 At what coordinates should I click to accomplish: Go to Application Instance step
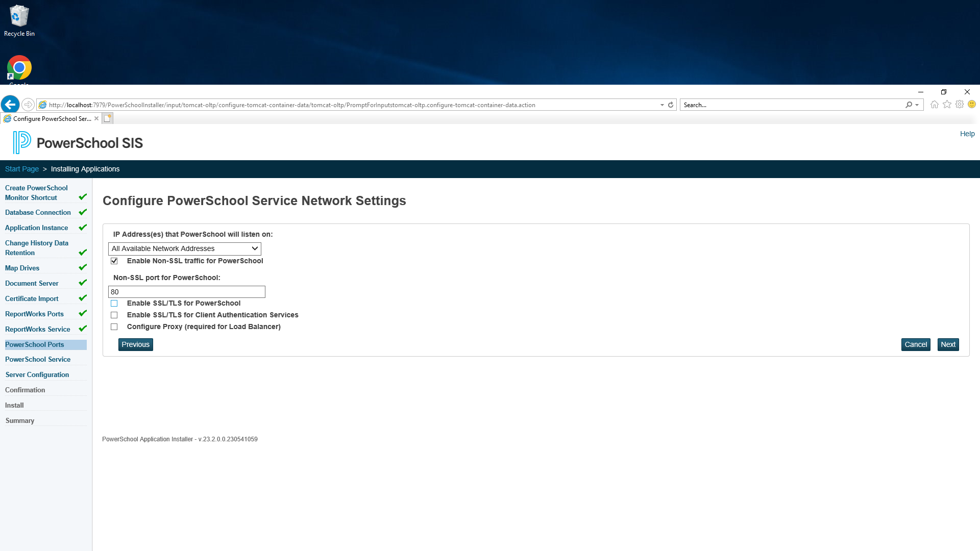pyautogui.click(x=36, y=228)
